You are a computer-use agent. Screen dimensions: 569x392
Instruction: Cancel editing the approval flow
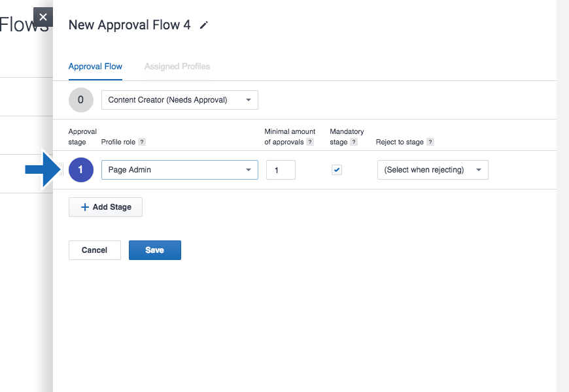95,250
